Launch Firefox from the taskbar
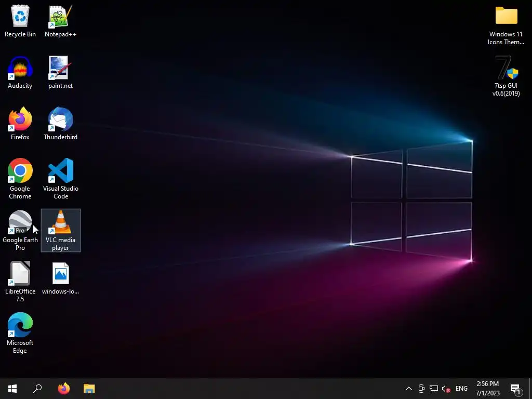 pos(63,389)
